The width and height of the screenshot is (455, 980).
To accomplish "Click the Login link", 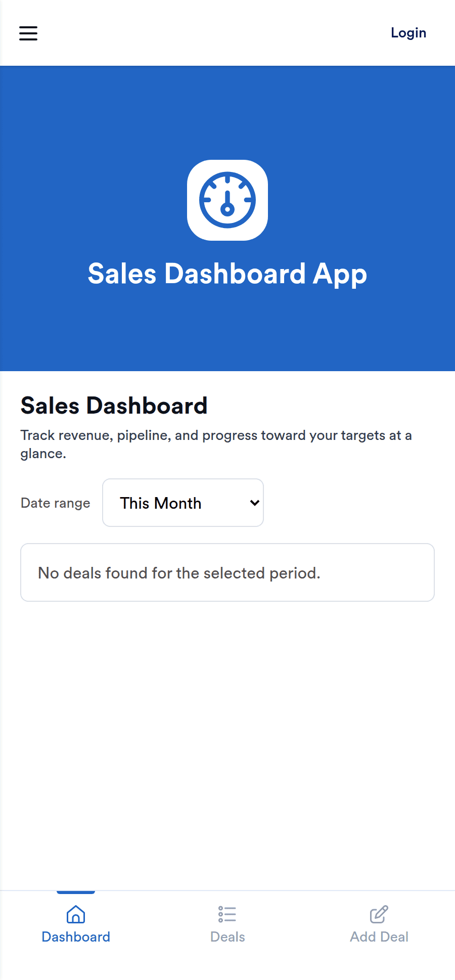I will pos(408,33).
